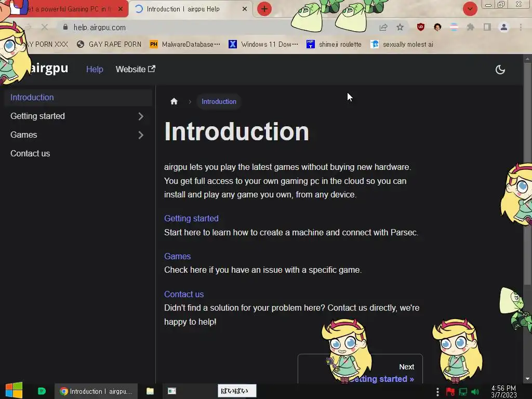
Task: Expand Games sidebar chevron
Action: tap(141, 135)
